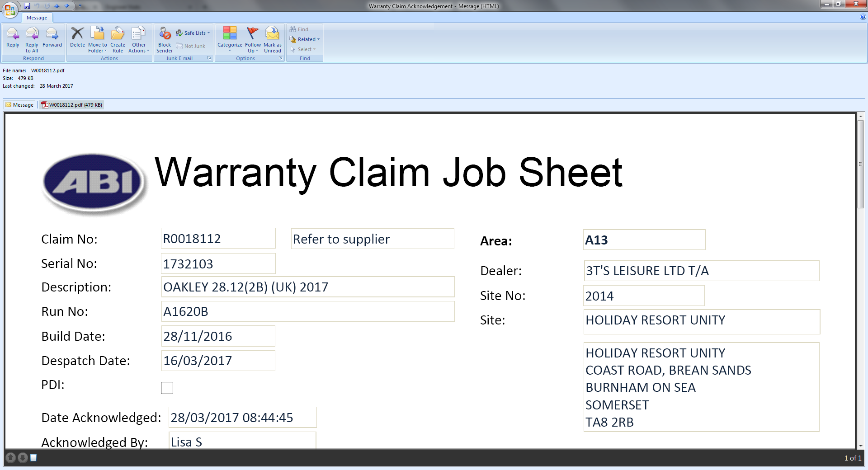The image size is (868, 470).
Task: Click the Despatch Date field 16/03/2017
Action: (x=218, y=361)
